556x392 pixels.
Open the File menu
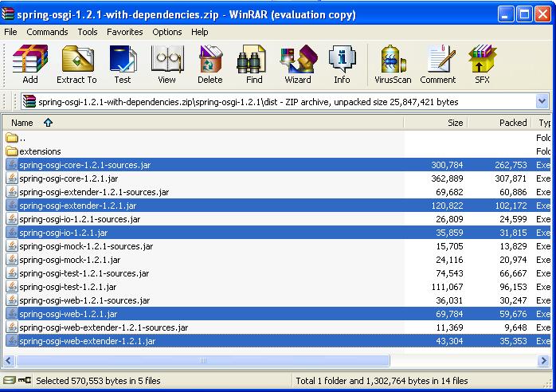coord(10,32)
